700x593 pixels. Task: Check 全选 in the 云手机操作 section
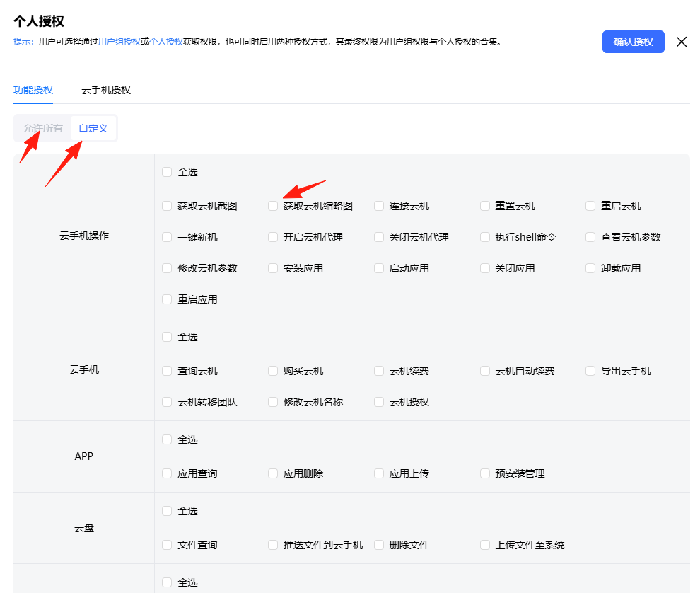click(167, 172)
